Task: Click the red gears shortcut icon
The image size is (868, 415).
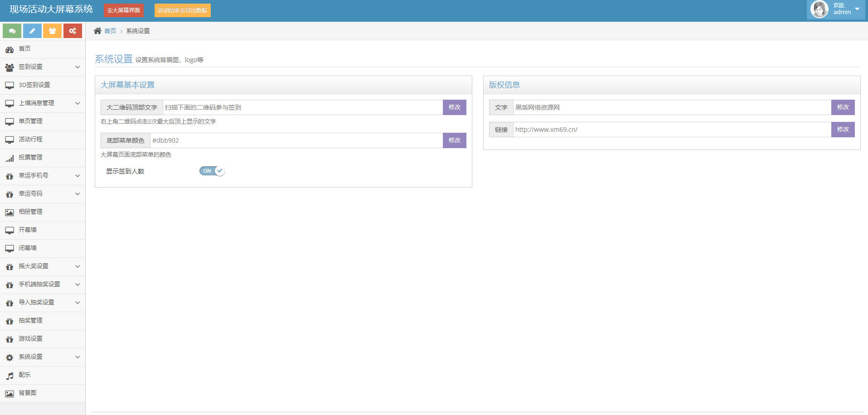Action: click(x=73, y=31)
